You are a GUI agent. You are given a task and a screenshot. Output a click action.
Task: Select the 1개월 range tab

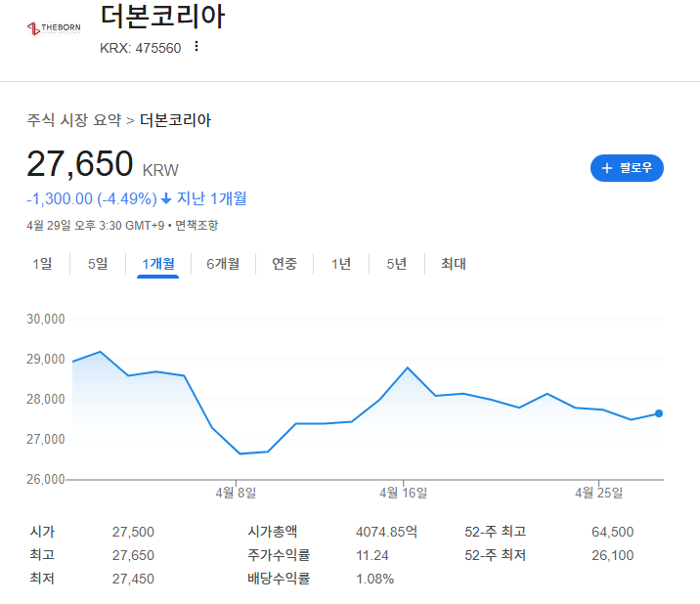click(x=158, y=263)
